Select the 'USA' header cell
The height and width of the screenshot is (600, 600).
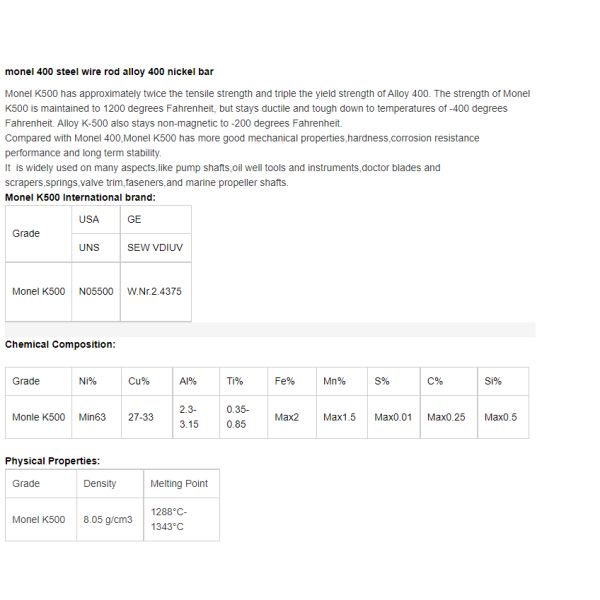[x=89, y=219]
